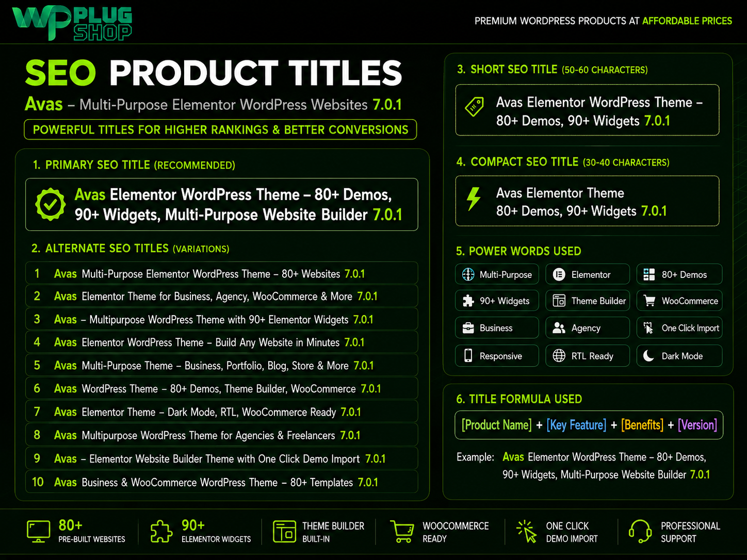Screen dimensions: 747x560
Task: Select alternate title 2 'Business, Agency, WooCommerce & More'
Action: 222,296
